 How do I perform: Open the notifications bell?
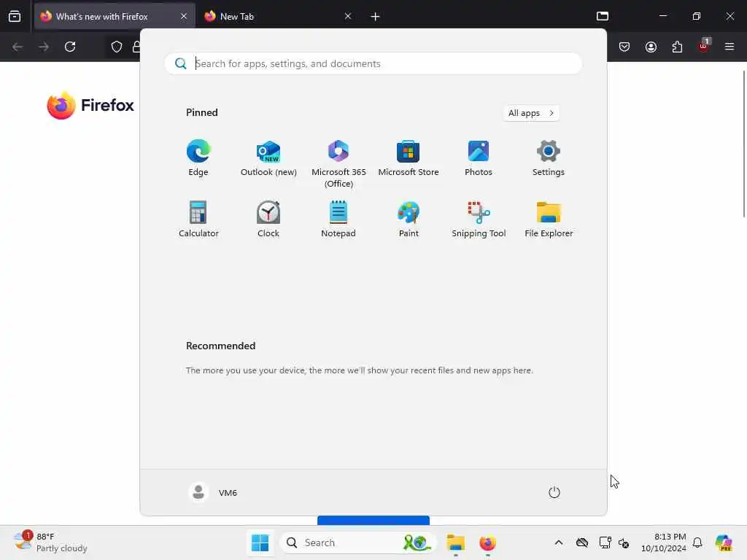click(x=697, y=542)
